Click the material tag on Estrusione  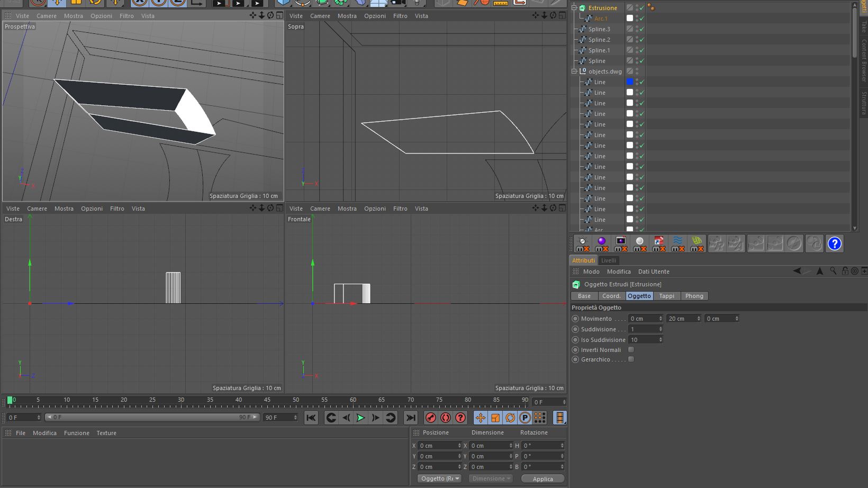coord(651,7)
